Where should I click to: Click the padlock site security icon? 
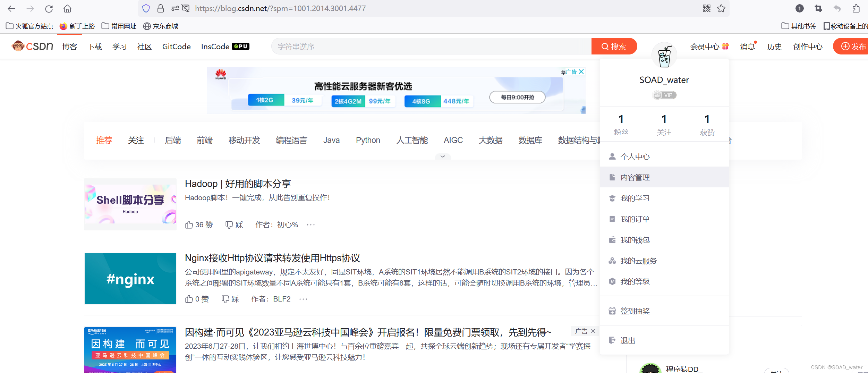tap(160, 8)
